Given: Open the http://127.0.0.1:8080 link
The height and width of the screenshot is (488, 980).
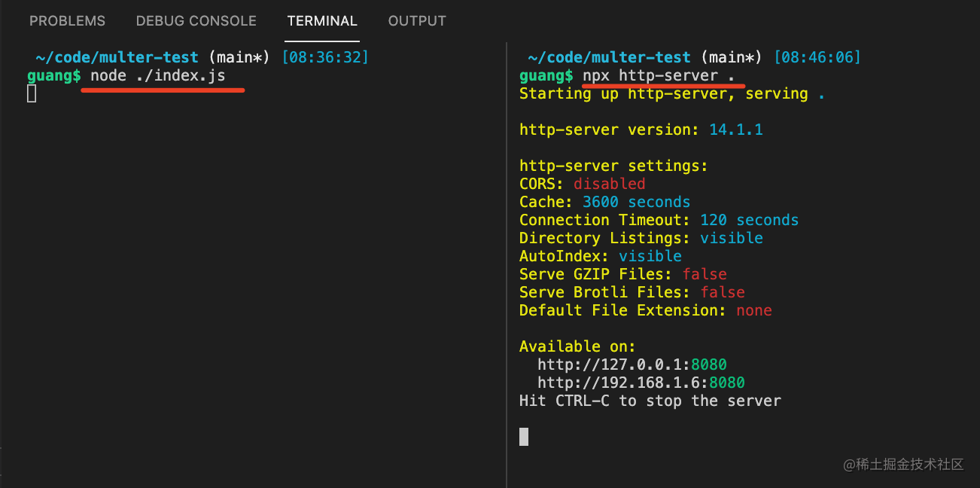Looking at the screenshot, I should [x=632, y=364].
